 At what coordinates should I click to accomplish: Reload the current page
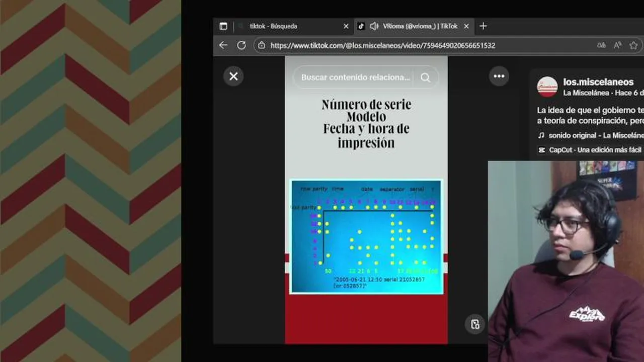coord(242,45)
